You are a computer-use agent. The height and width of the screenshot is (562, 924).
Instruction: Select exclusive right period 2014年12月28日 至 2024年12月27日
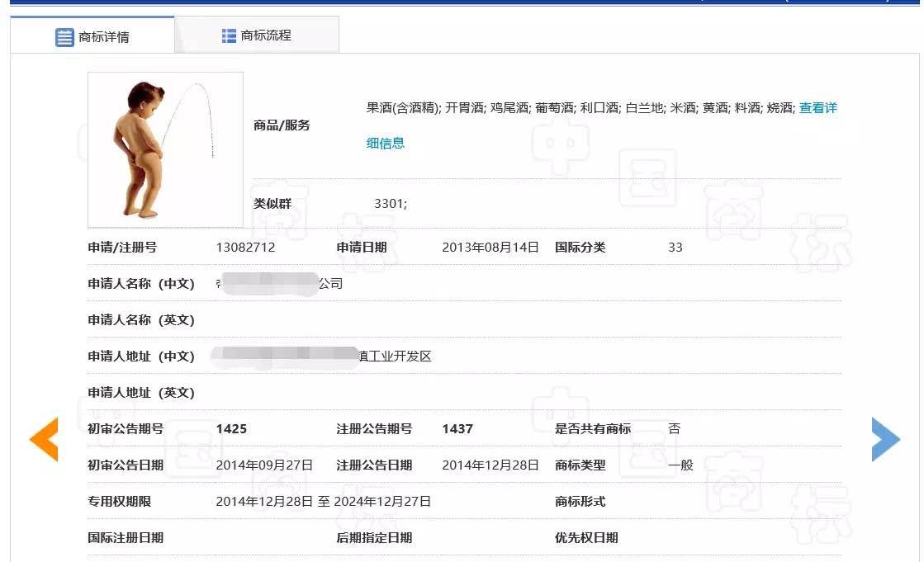[324, 502]
